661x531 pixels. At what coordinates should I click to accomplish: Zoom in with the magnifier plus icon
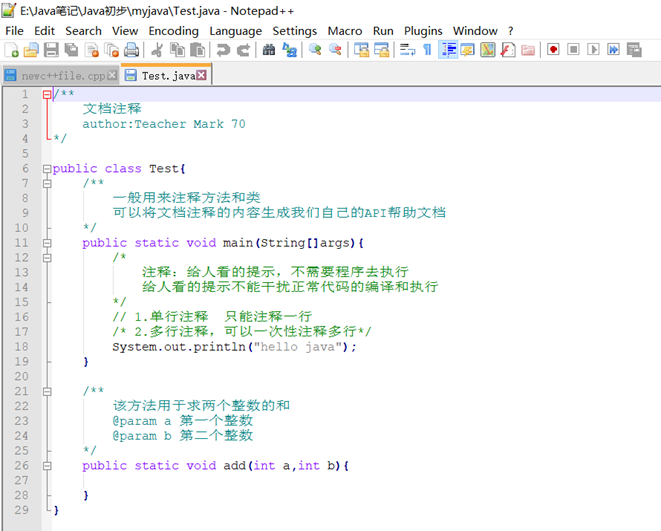tap(315, 50)
